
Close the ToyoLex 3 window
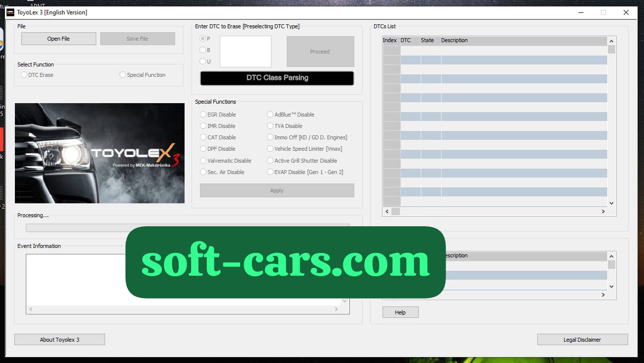click(626, 12)
